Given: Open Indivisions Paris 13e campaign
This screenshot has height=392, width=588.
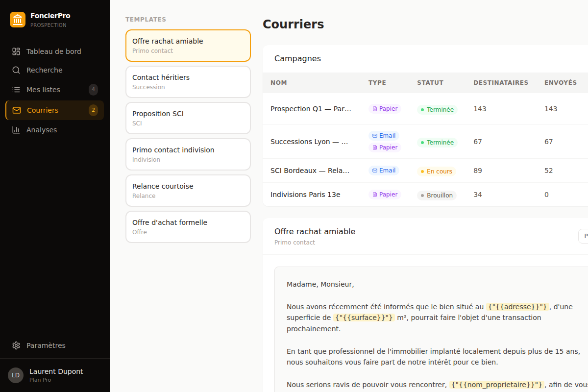Looking at the screenshot, I should [425, 195].
